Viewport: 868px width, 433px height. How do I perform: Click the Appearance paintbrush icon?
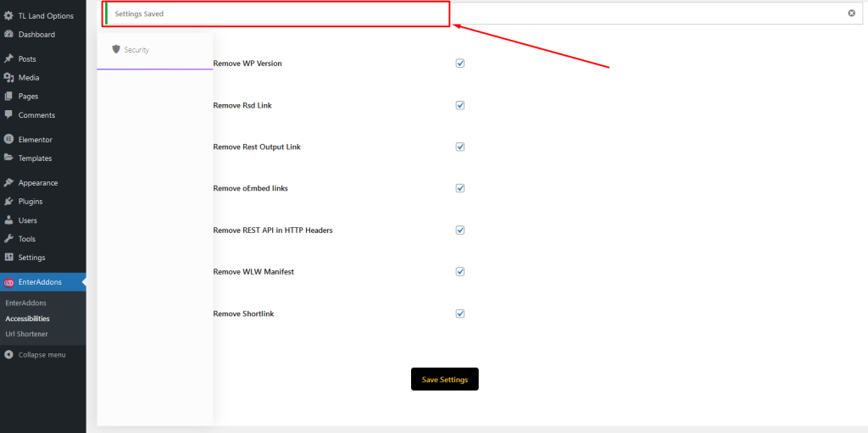coord(8,182)
